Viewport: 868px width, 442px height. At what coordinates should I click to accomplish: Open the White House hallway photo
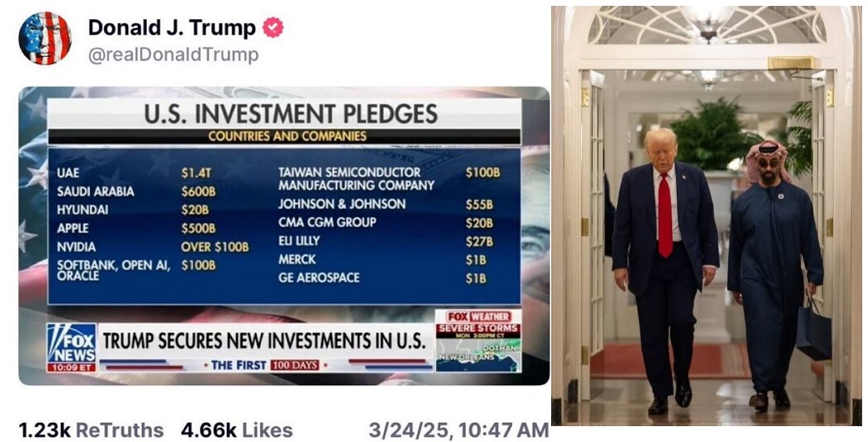click(x=706, y=217)
